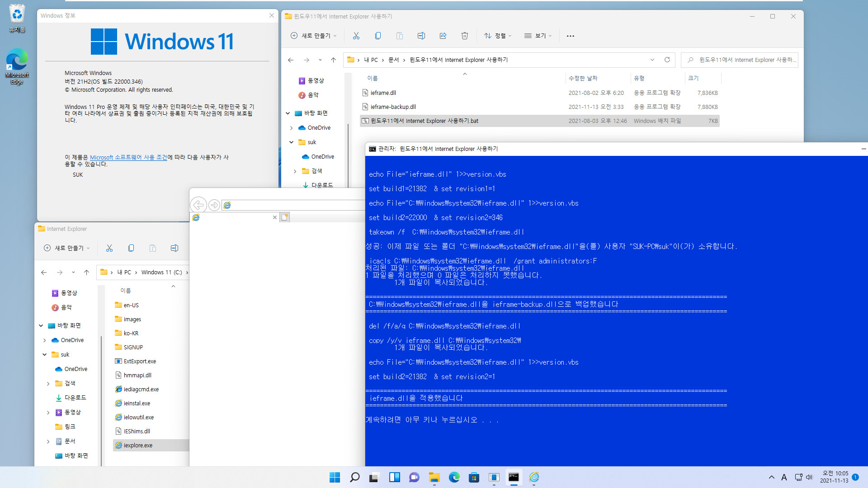
Task: Collapse 바탕 화면 tree node in top Explorer
Action: pos(288,113)
